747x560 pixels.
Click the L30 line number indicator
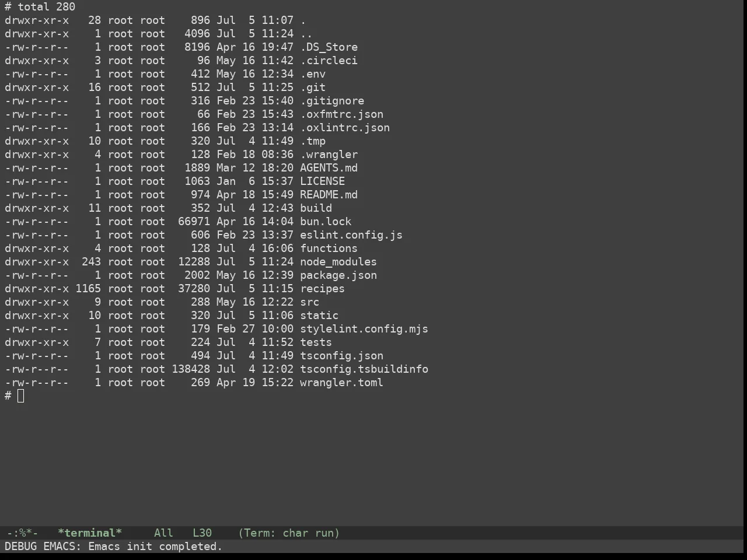202,533
